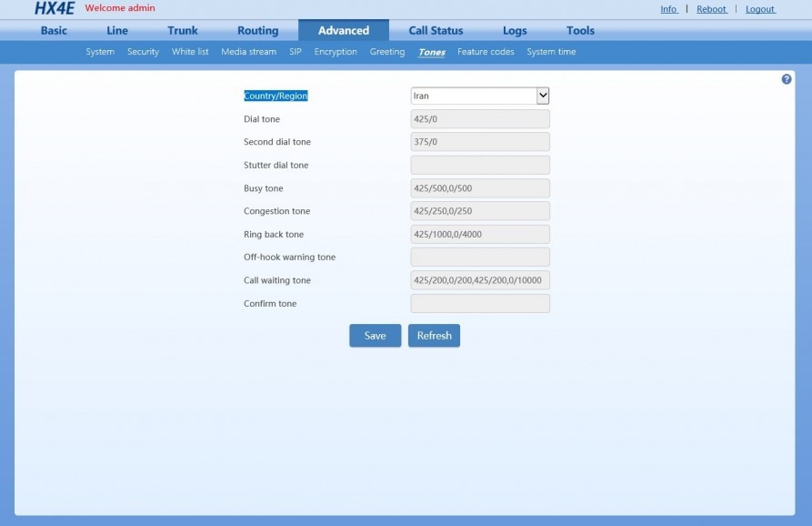The width and height of the screenshot is (812, 526).
Task: Open the System time submenu
Action: (551, 52)
